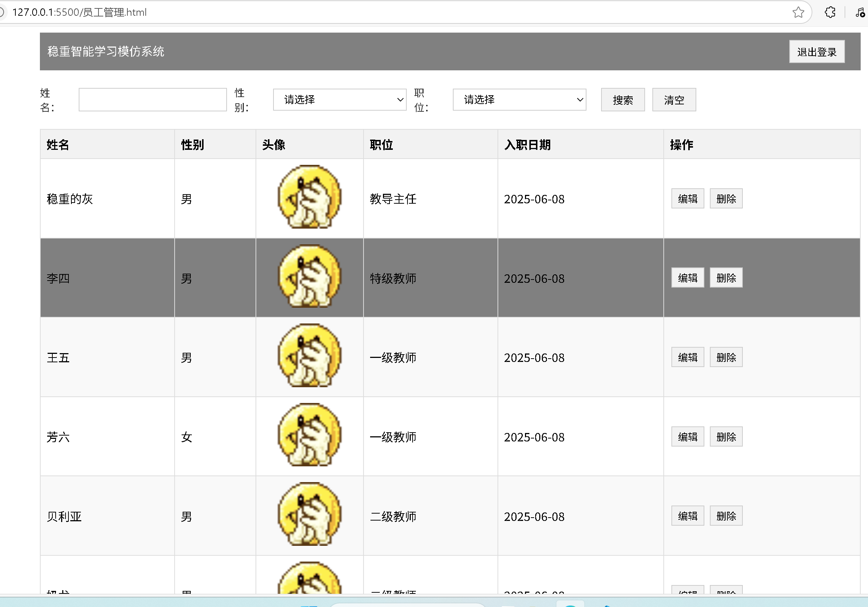The image size is (868, 607).
Task: Click 王五's avatar image
Action: (x=309, y=356)
